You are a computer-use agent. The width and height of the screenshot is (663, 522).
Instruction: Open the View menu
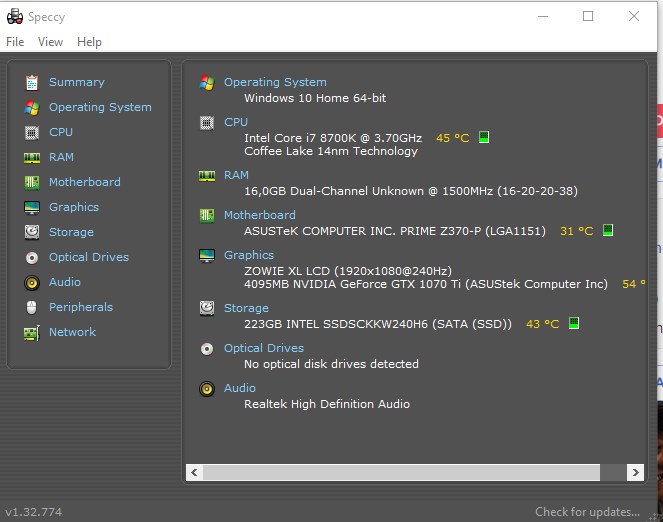pos(50,42)
